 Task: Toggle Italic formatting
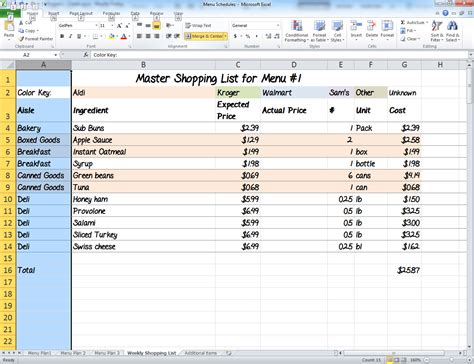tap(70, 36)
